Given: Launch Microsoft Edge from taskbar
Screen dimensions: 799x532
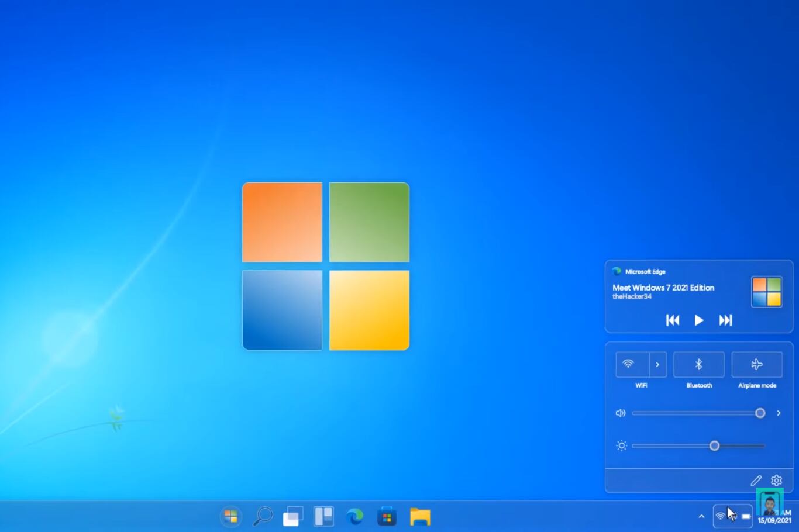Looking at the screenshot, I should point(355,517).
